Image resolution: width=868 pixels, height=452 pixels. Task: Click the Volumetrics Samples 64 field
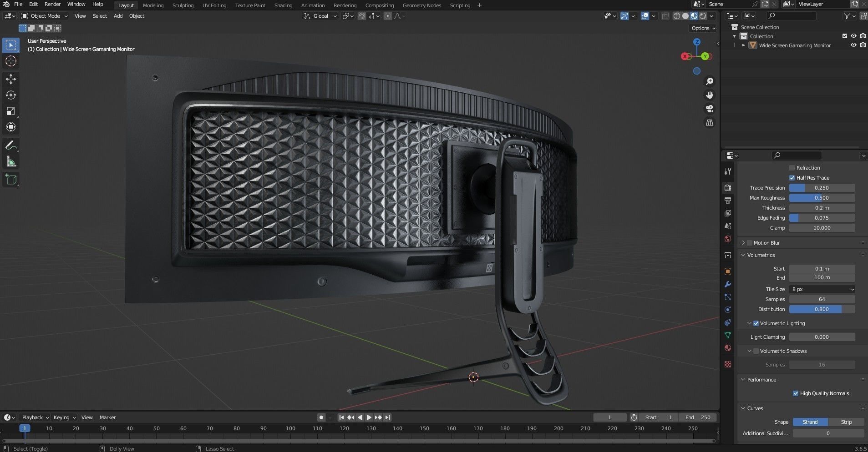(822, 299)
